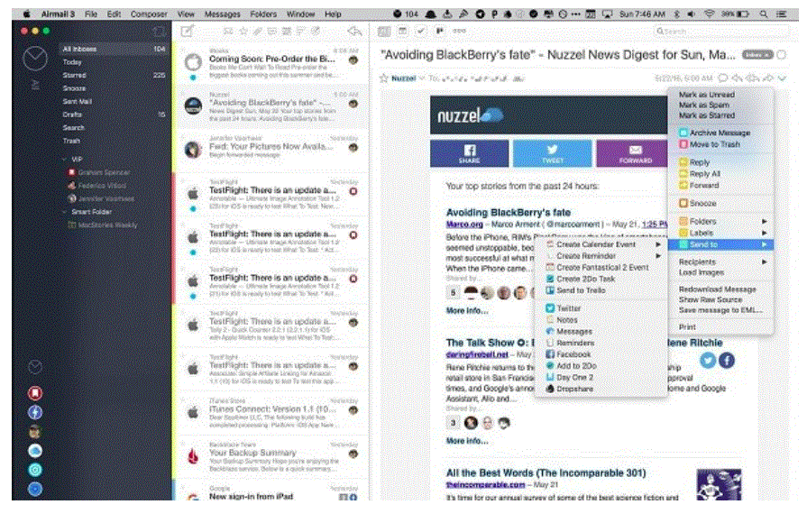Open the Trash folder in sidebar
The height and width of the screenshot is (532, 807).
click(x=114, y=141)
